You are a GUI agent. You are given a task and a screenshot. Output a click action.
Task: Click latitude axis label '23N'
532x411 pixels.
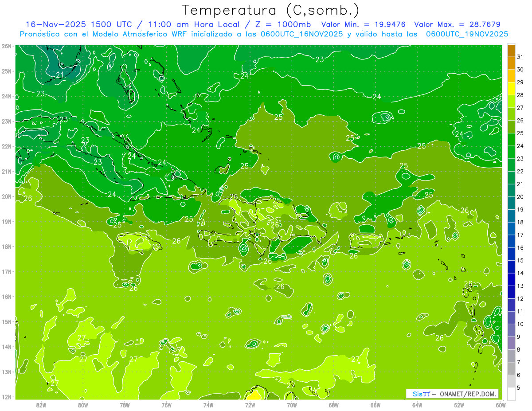7,121
